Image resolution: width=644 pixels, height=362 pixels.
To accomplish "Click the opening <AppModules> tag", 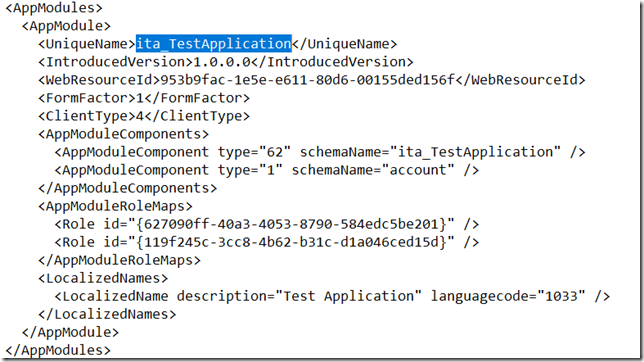I will click(x=54, y=8).
